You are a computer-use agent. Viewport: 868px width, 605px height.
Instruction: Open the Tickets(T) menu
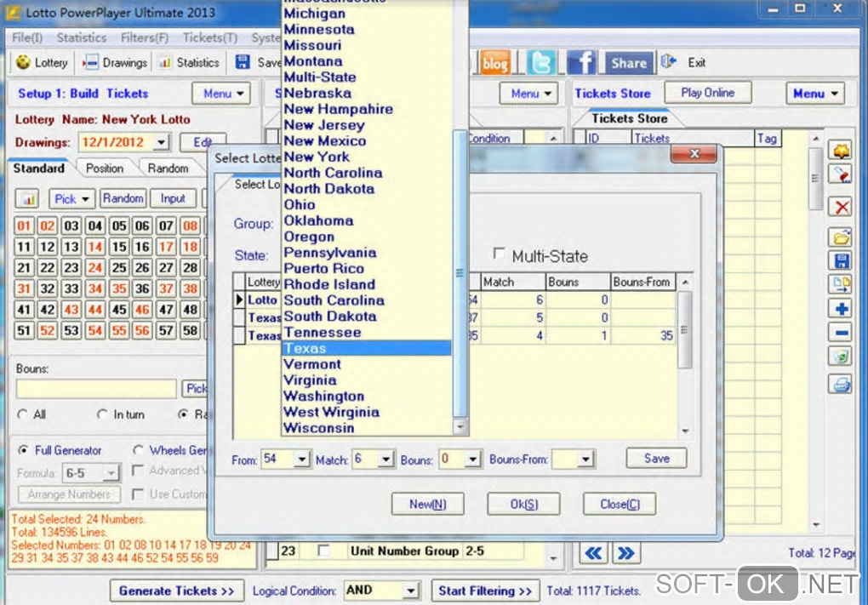(x=210, y=37)
